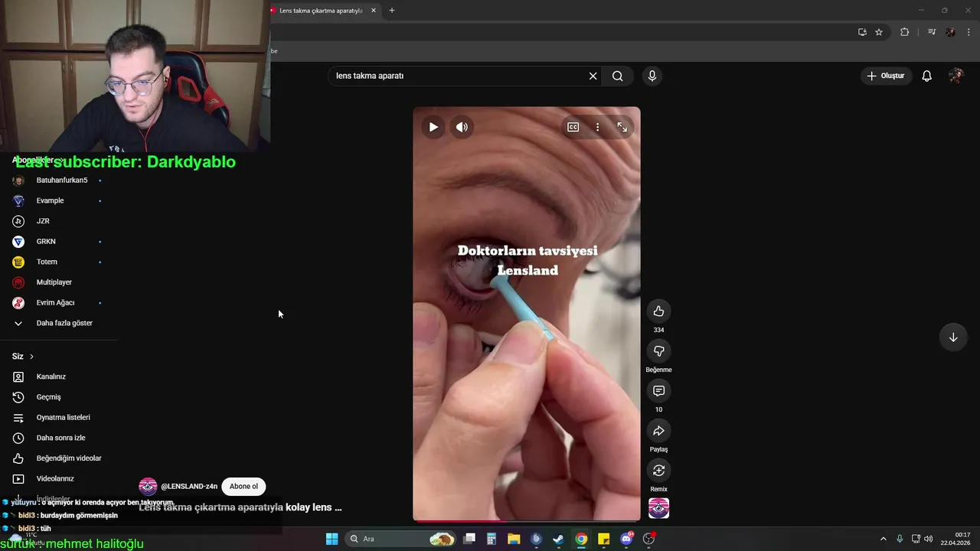Click the LENSLAND channel avatar
Image resolution: width=980 pixels, height=551 pixels.
pos(148,487)
